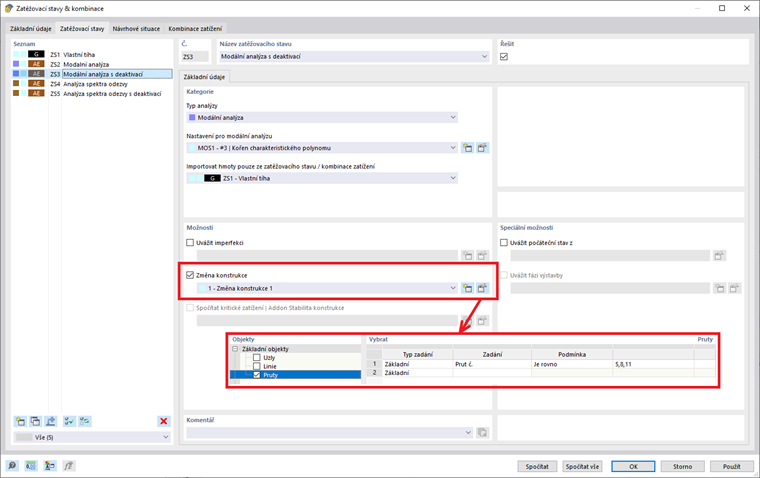Click the import load cases arrow icon
This screenshot has height=478, width=760.
51,421
